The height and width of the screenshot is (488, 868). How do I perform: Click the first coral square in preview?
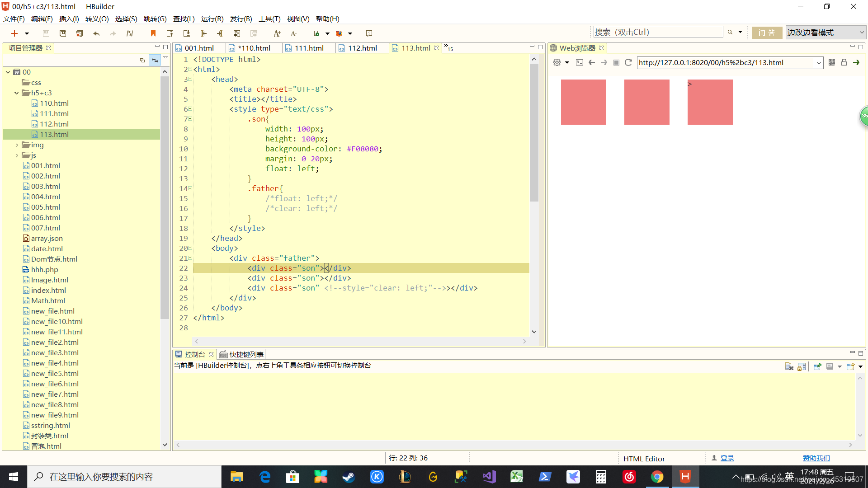[583, 102]
